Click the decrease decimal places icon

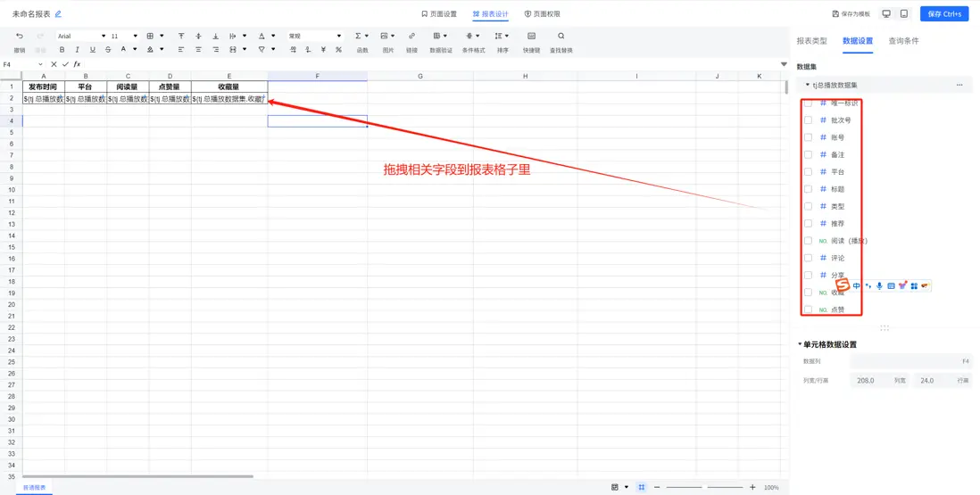point(308,50)
